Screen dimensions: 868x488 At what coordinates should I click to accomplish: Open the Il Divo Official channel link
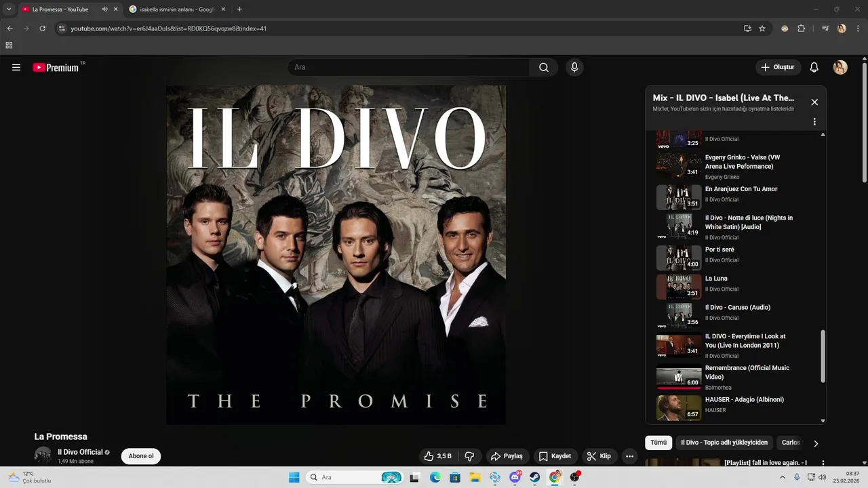tap(80, 452)
